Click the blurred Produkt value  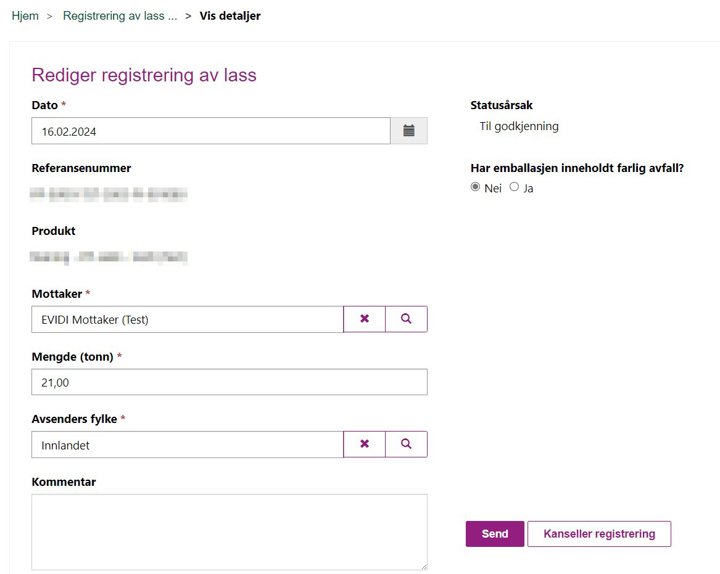click(109, 257)
